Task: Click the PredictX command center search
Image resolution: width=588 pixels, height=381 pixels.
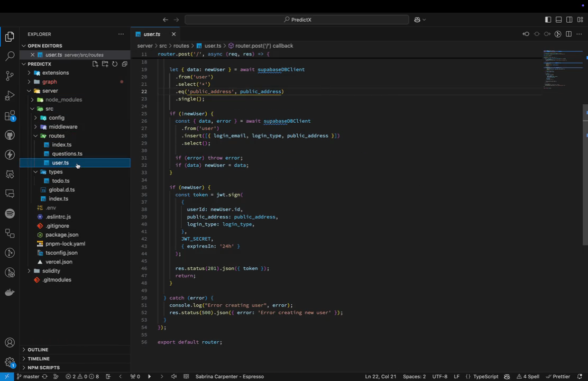Action: [x=297, y=20]
